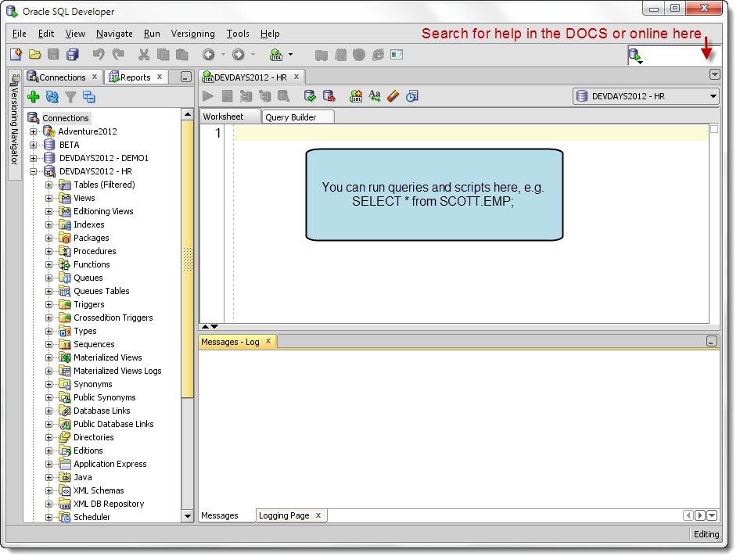Select the Application Express node

(110, 465)
